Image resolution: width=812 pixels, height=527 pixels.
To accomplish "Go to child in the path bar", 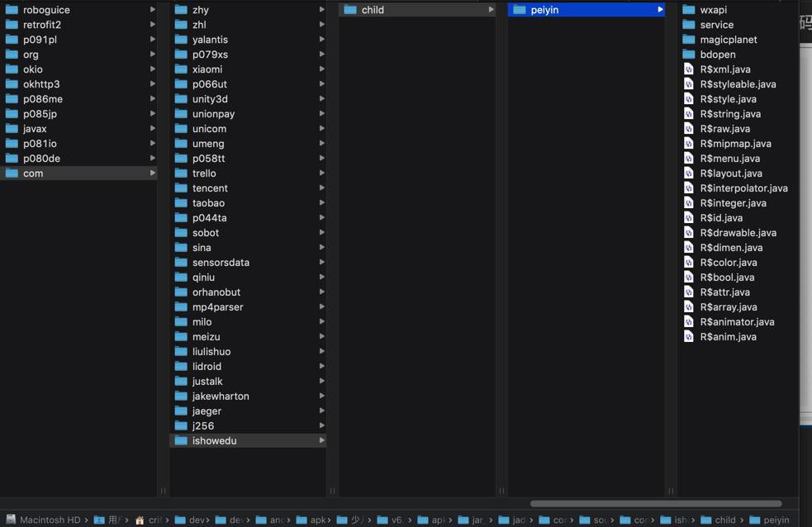I will (719, 520).
